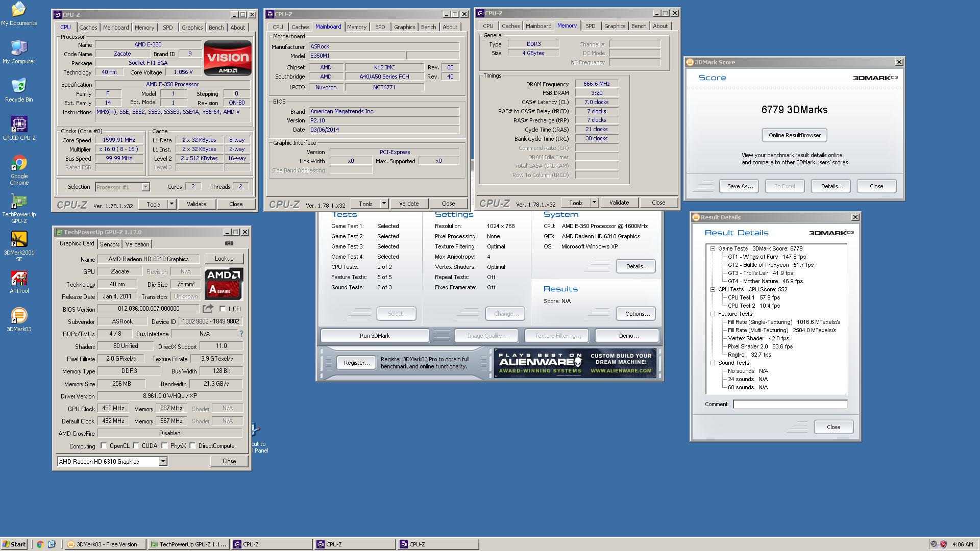The height and width of the screenshot is (551, 980).
Task: Toggle the UEFI checkbox in GPU-Z
Action: (223, 309)
